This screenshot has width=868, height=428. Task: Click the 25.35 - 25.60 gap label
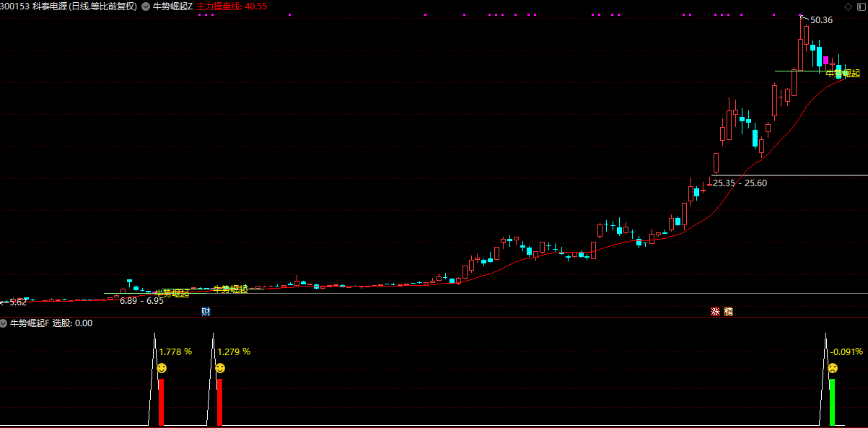tap(740, 183)
